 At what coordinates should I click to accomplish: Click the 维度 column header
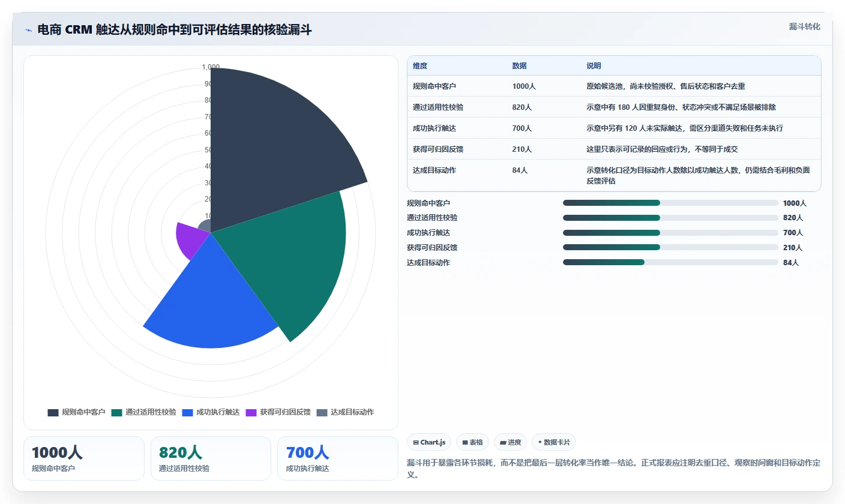click(x=420, y=66)
